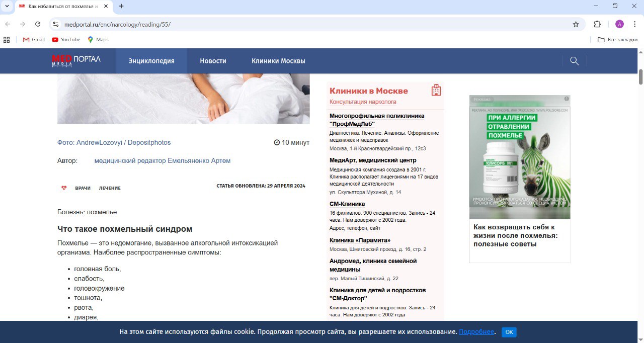This screenshot has width=644, height=343.
Task: Open the Энциклопедия menu item
Action: pyautogui.click(x=151, y=61)
